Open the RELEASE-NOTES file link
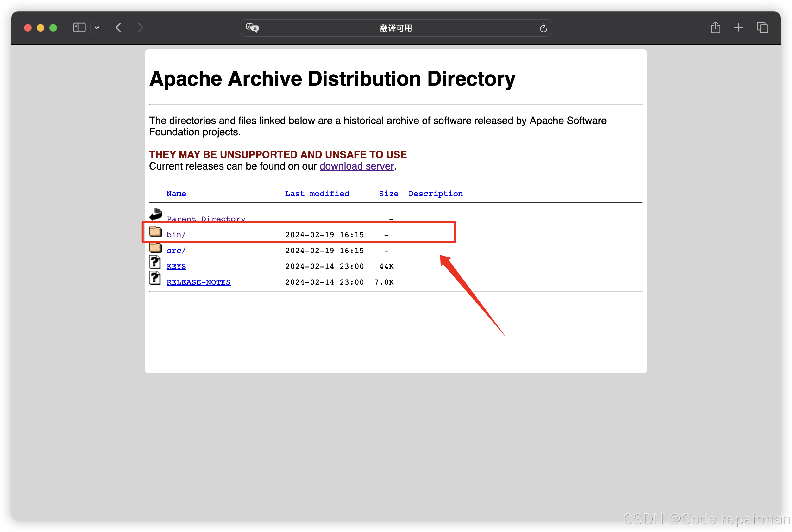This screenshot has width=792, height=532. [x=198, y=282]
